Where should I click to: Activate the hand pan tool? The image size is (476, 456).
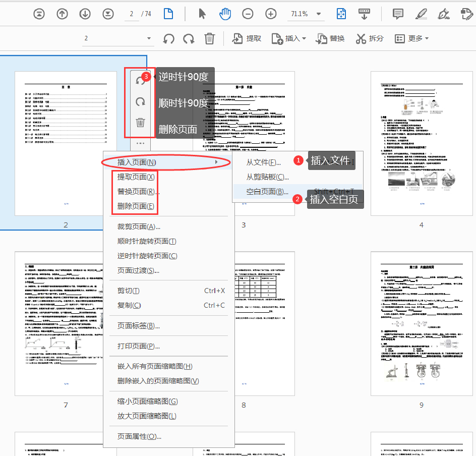225,14
